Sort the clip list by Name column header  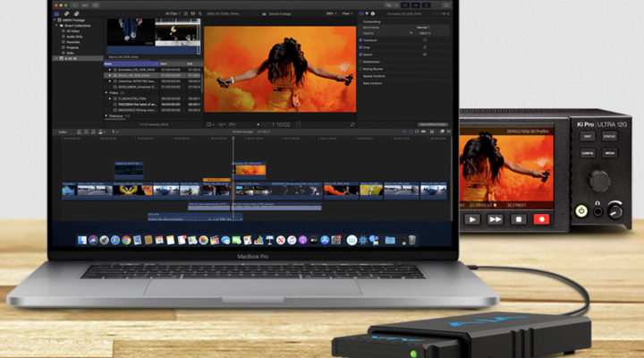131,64
